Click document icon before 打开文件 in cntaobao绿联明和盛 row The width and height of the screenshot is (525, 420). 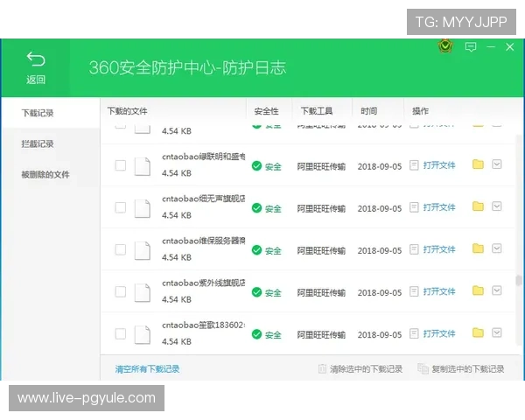pos(414,165)
